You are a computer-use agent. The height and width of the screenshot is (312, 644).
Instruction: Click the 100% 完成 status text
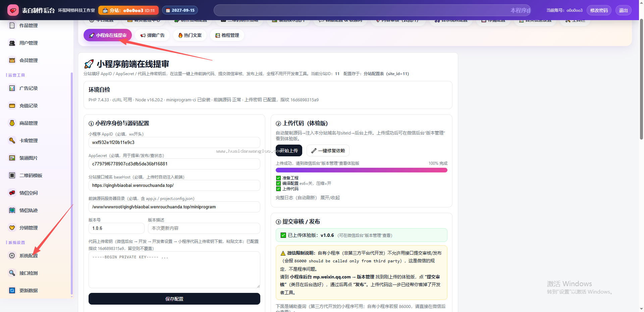click(x=438, y=163)
